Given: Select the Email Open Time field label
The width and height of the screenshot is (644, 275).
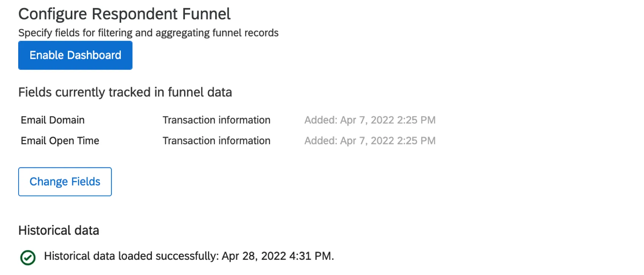Looking at the screenshot, I should [60, 141].
